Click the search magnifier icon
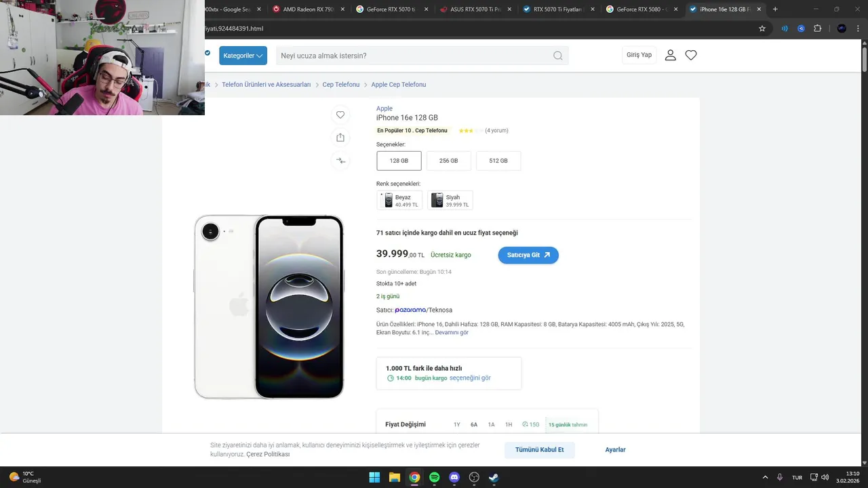 557,56
